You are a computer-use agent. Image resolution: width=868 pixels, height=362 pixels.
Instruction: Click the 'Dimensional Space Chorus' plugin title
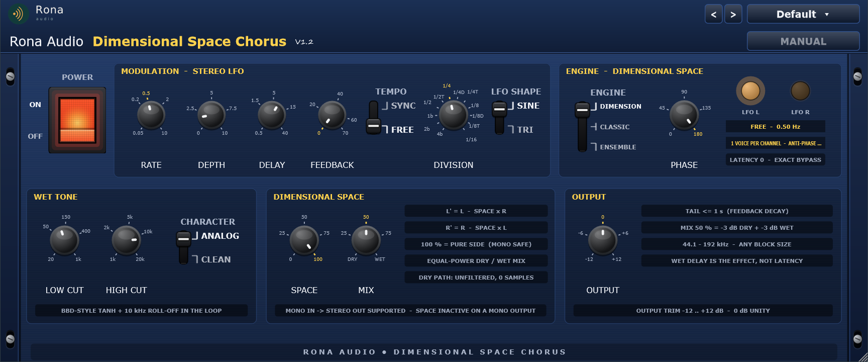click(x=189, y=41)
